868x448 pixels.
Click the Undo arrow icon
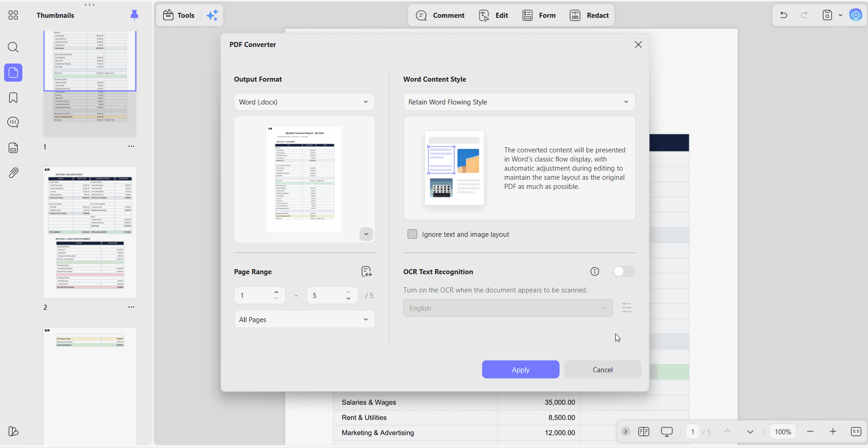[784, 15]
